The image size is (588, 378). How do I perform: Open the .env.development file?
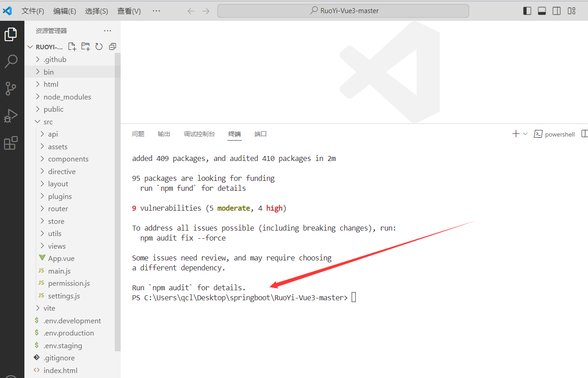pyautogui.click(x=72, y=321)
